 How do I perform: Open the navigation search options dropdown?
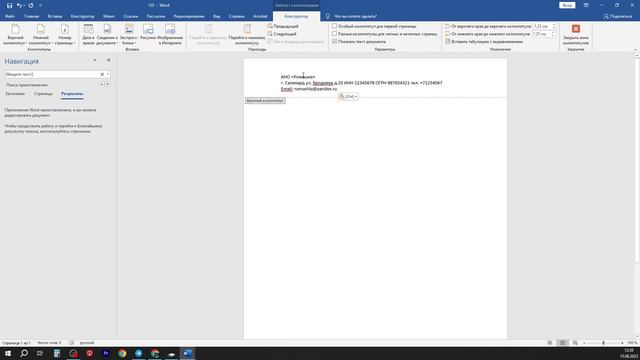pos(108,74)
